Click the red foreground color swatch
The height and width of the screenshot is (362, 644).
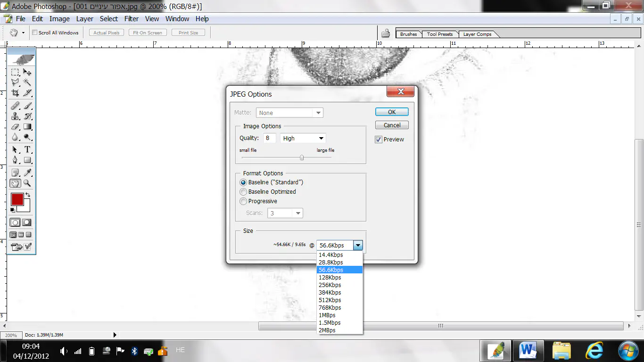pos(17,199)
